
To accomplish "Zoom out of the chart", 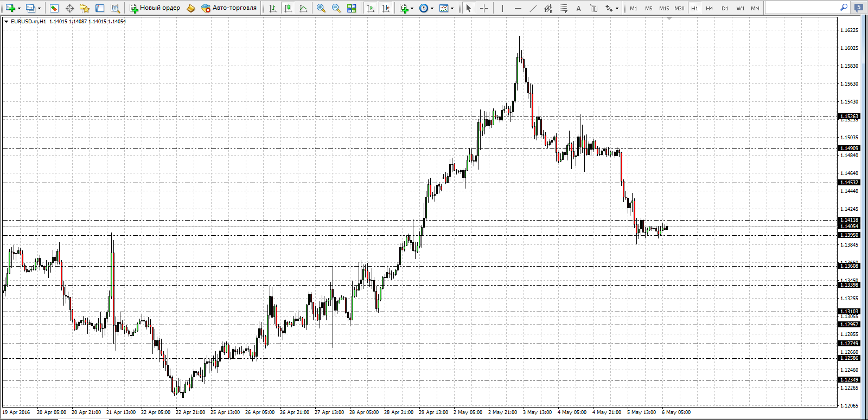I will (336, 8).
